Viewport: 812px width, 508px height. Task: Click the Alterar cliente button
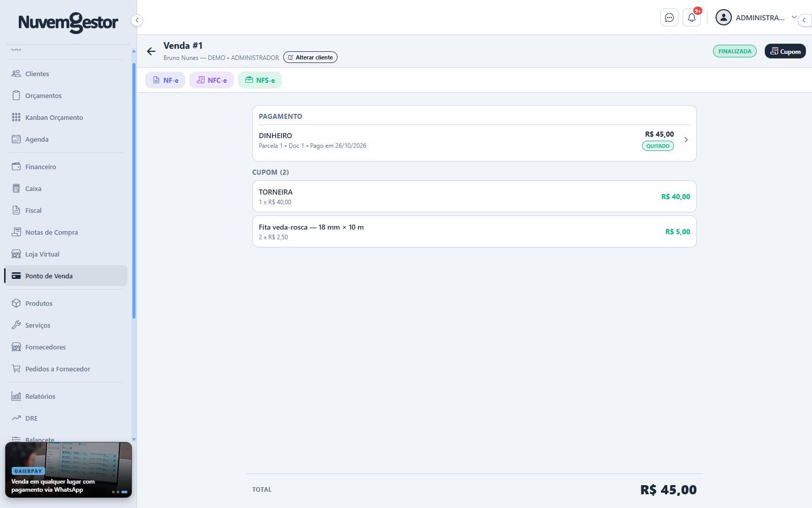310,57
